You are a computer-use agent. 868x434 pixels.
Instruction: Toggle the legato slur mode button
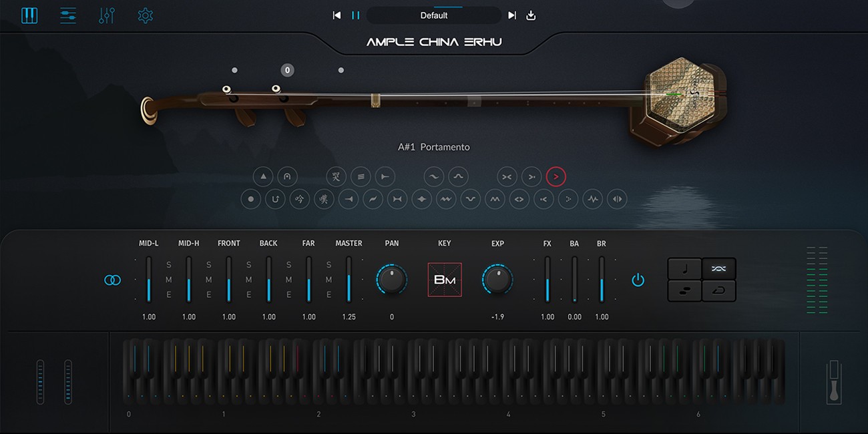click(x=685, y=290)
